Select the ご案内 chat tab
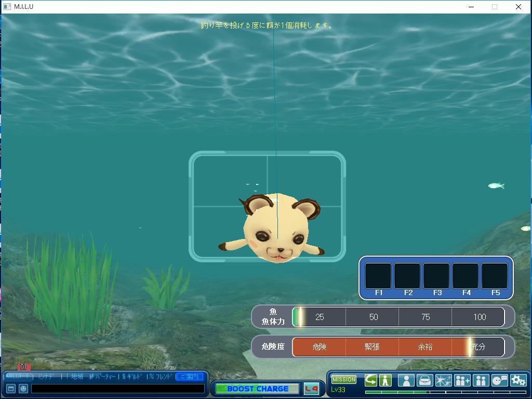Screen dimensions: 532x399 tap(189, 377)
